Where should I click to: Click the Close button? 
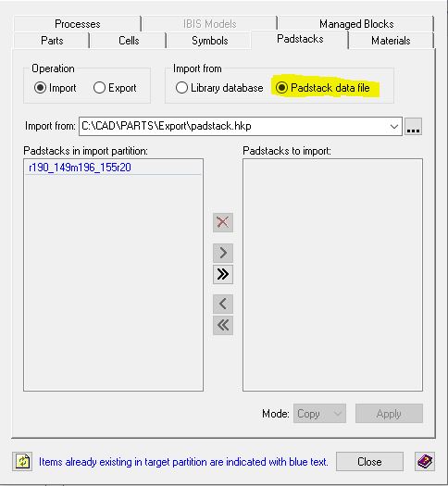pos(369,462)
